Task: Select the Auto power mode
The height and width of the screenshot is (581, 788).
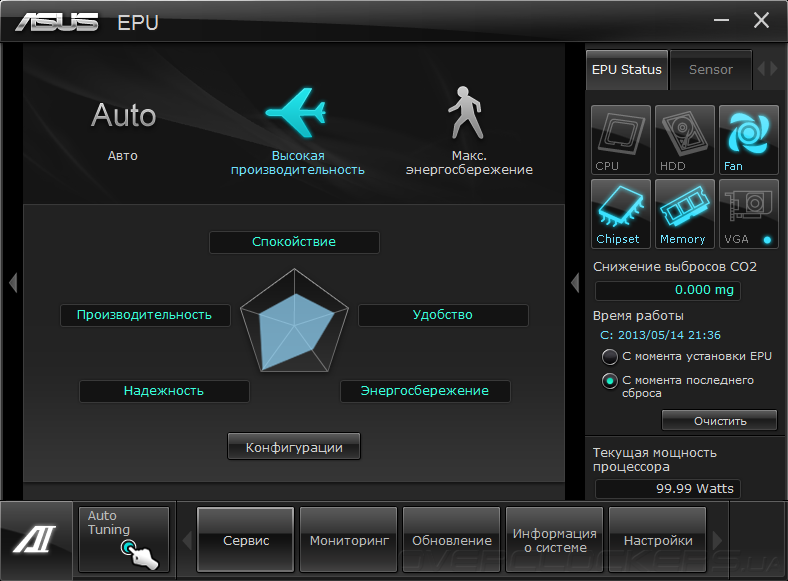Action: tap(124, 130)
